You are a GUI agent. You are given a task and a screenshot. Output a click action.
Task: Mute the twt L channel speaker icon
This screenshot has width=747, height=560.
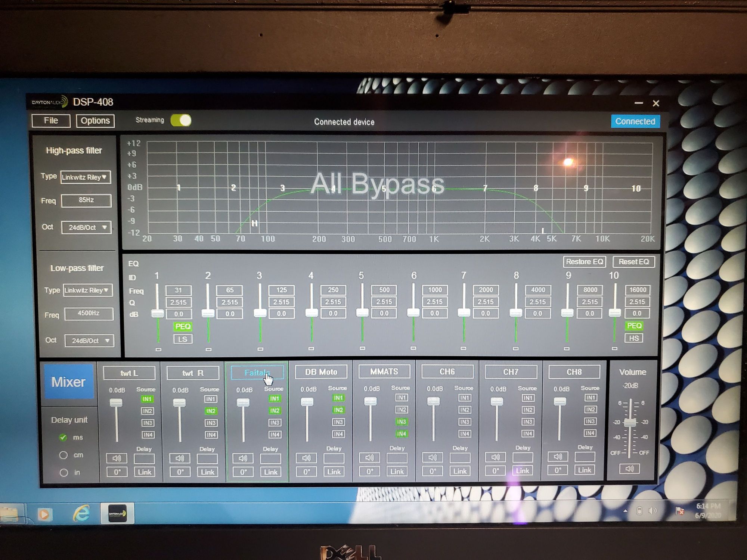point(117,458)
